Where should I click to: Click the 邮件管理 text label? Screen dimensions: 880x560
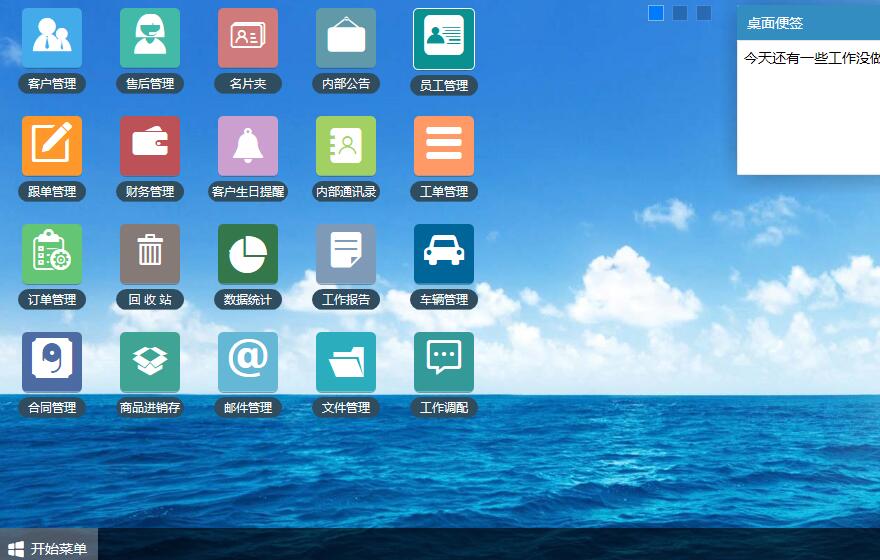[x=248, y=408]
